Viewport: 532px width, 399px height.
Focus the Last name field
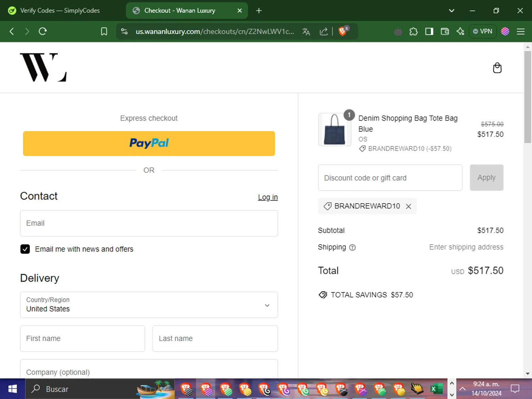tap(215, 339)
